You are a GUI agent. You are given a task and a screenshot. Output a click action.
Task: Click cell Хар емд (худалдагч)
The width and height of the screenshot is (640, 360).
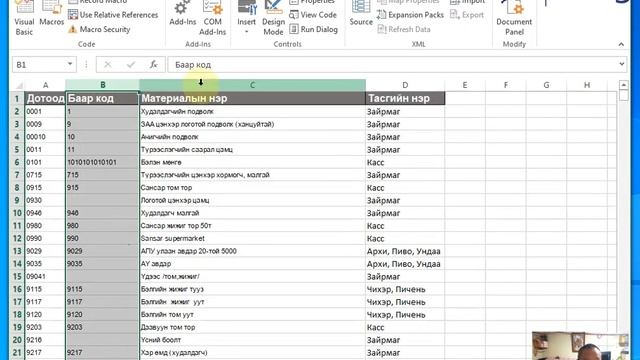[252, 352]
